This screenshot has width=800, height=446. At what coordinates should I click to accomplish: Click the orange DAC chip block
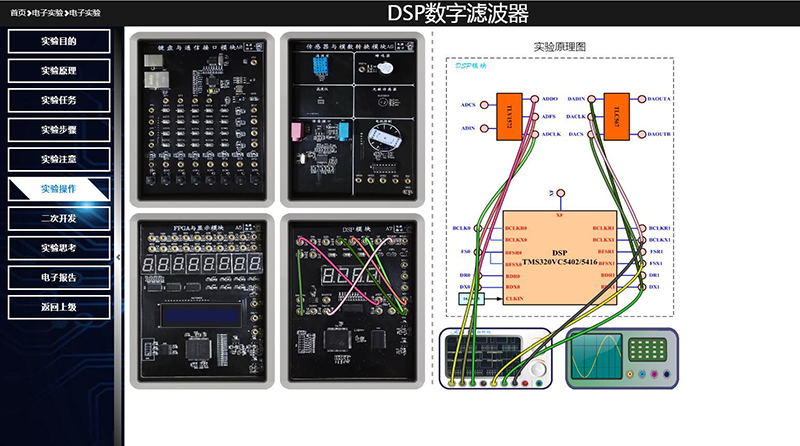[613, 115]
